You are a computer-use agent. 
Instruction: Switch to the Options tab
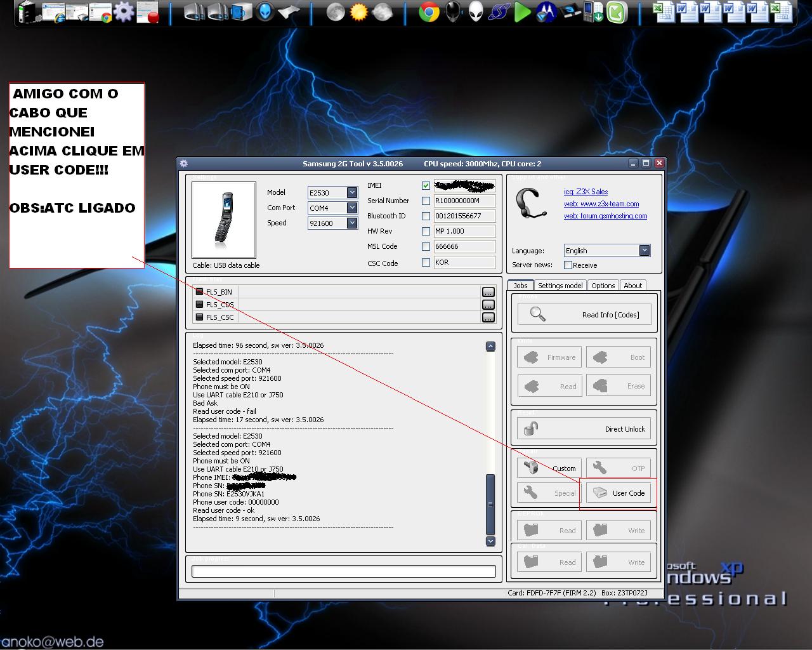click(x=603, y=286)
